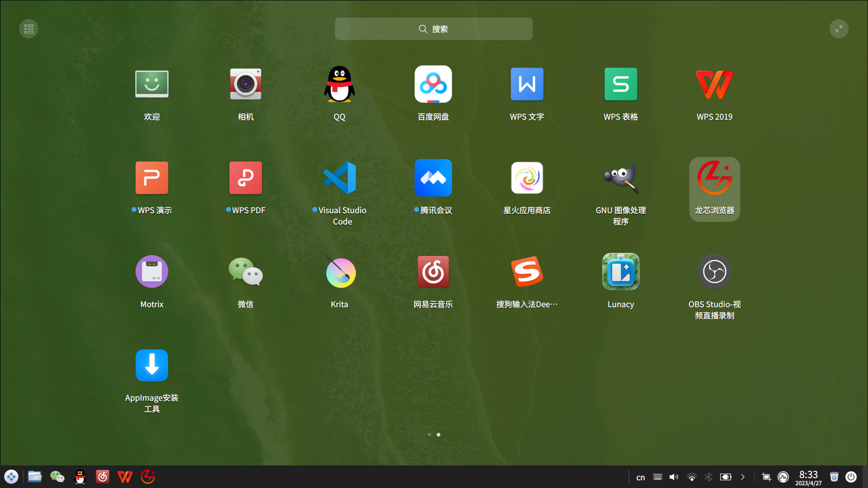Toggle Bluetooth from the system tray
Image resolution: width=868 pixels, height=488 pixels.
(708, 477)
